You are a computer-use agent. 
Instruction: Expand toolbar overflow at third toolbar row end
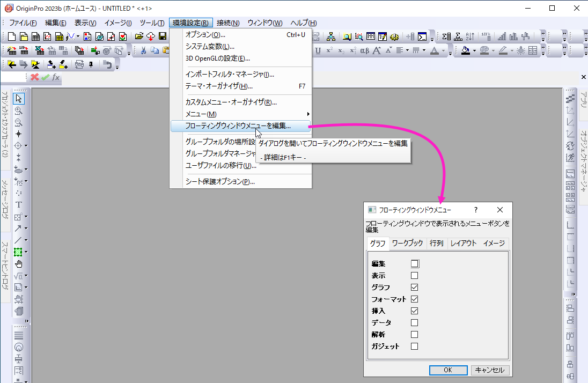click(117, 67)
